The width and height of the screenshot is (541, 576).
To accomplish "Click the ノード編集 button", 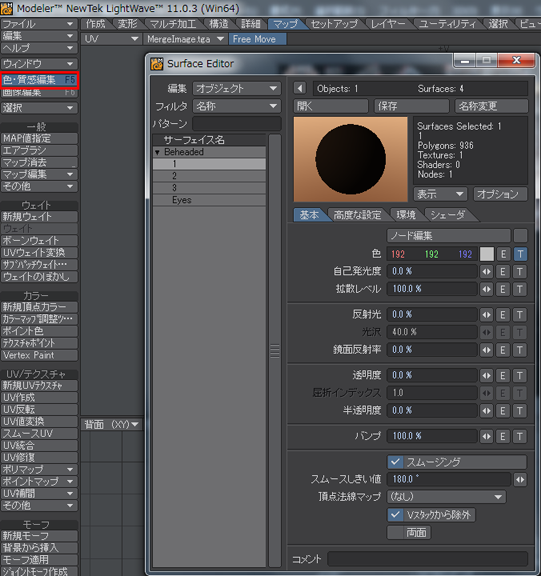I will [448, 236].
